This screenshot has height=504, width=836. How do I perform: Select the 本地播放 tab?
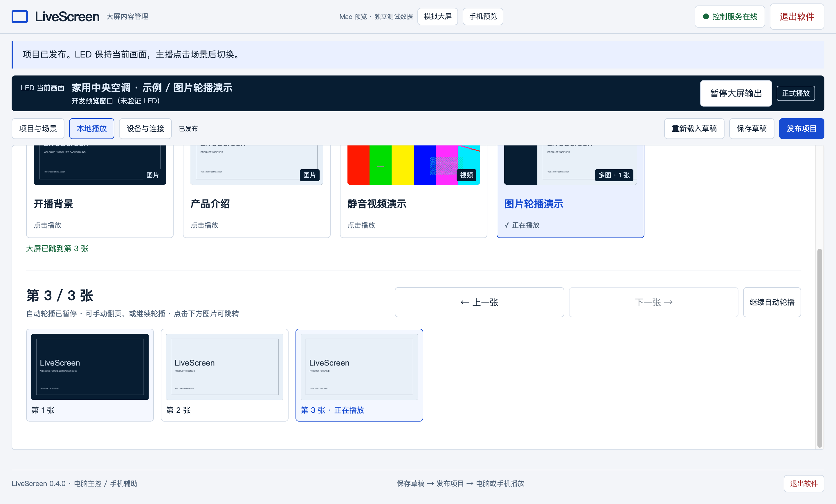tap(92, 128)
